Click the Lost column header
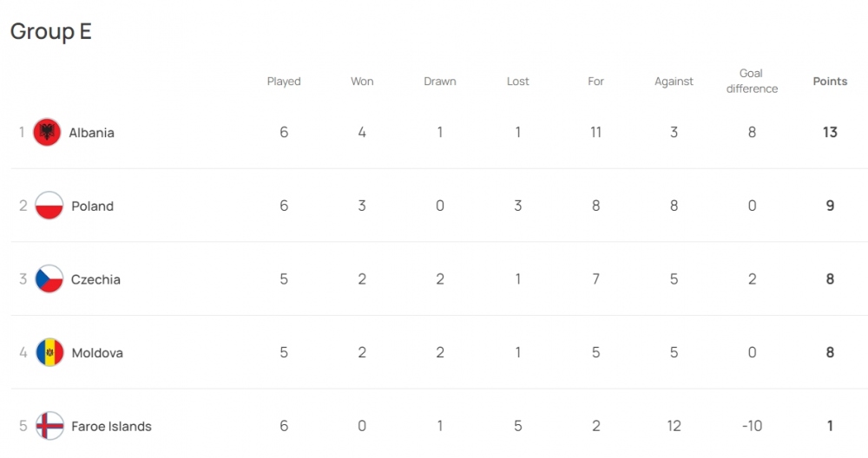Screen dimensions: 868x458 (x=518, y=82)
